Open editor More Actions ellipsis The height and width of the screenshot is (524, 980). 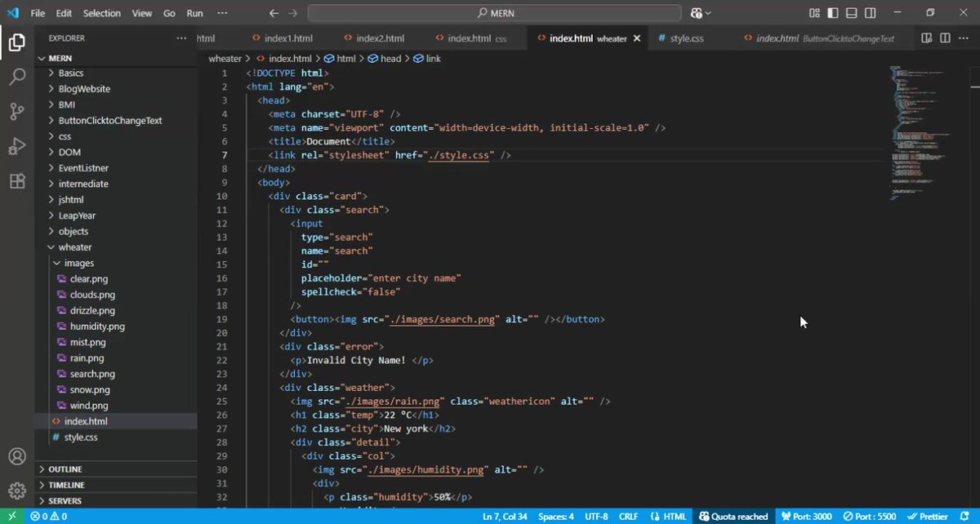click(x=964, y=38)
